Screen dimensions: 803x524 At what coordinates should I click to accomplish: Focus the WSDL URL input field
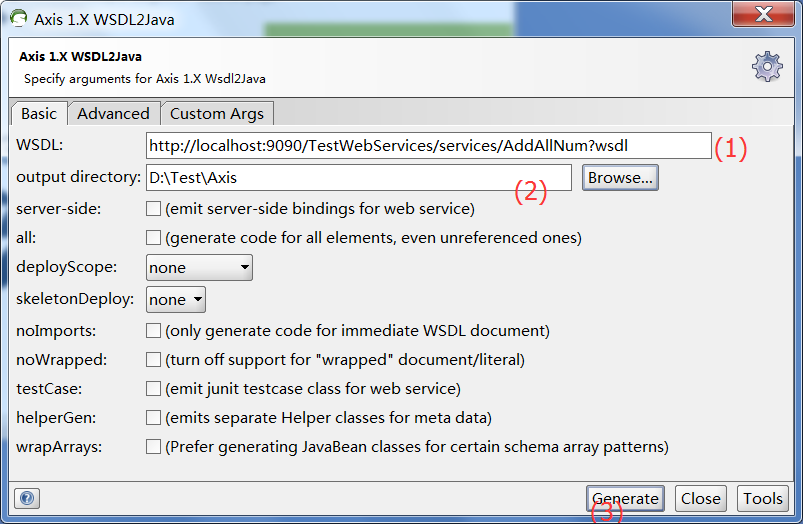(x=429, y=145)
